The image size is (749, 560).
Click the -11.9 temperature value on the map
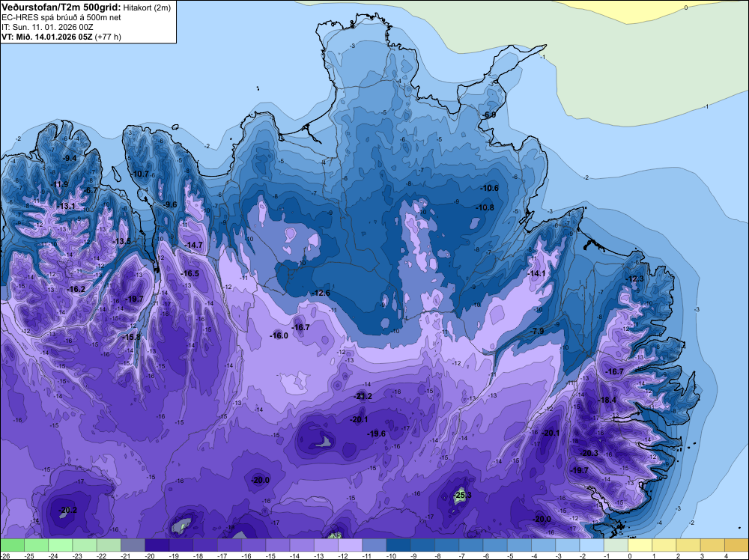[60, 184]
